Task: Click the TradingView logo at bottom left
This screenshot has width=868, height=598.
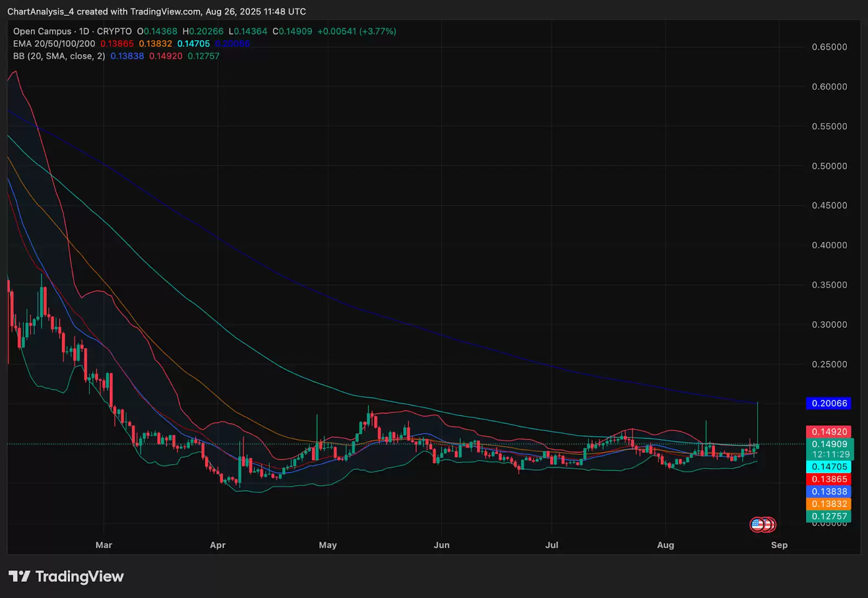Action: point(66,576)
